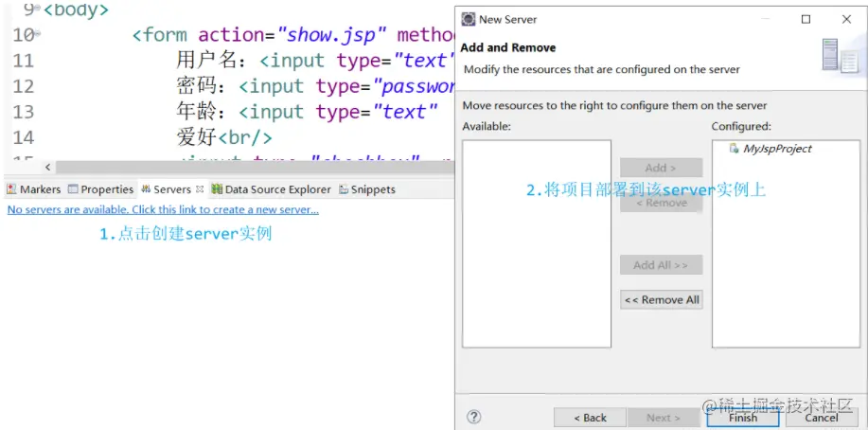Viewport: 868px width, 430px height.
Task: Open the Markers tab
Action: coord(34,189)
